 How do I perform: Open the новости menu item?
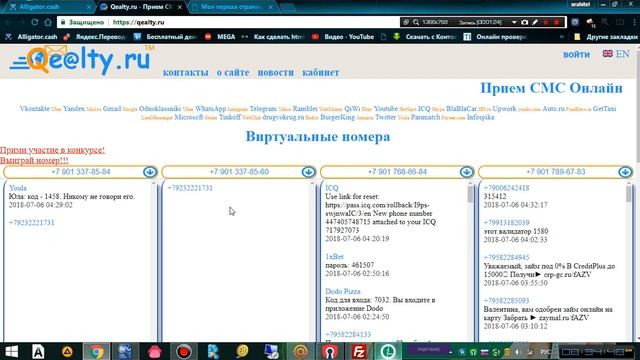276,72
